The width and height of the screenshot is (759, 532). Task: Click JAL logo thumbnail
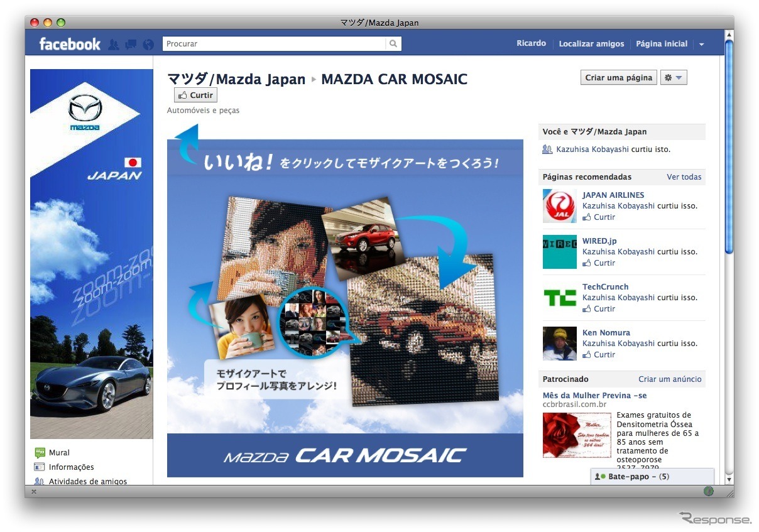[559, 206]
